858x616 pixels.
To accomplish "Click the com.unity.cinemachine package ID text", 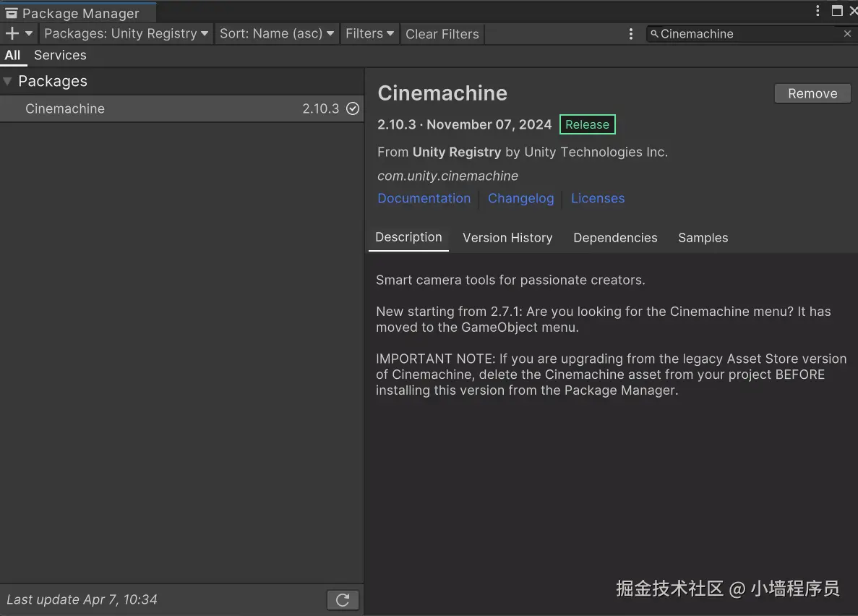I will pyautogui.click(x=447, y=176).
